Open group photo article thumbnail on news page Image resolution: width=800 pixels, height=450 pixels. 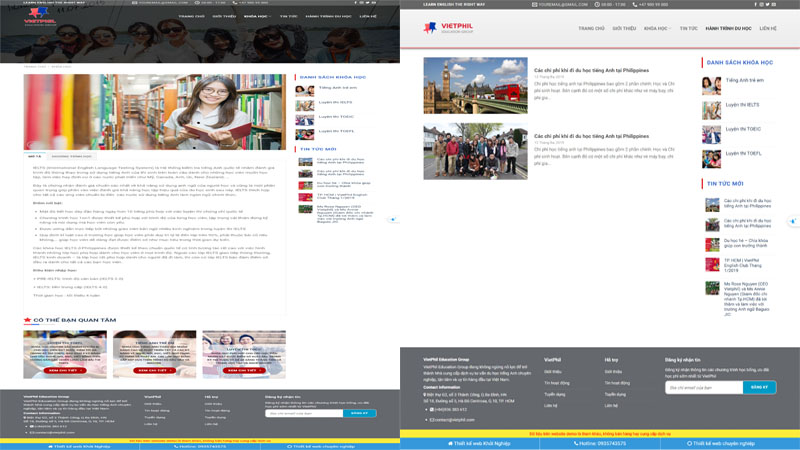(476, 151)
